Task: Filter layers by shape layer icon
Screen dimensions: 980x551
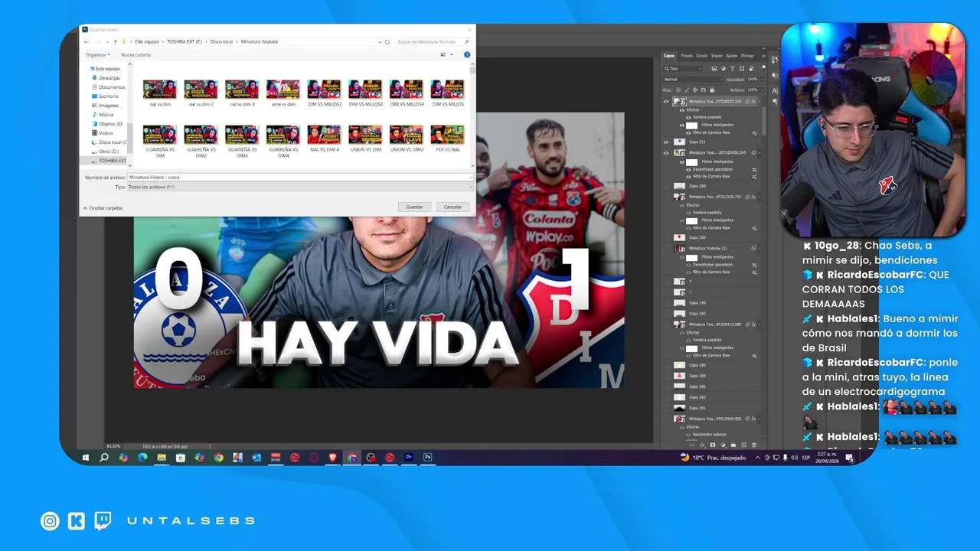Action: tap(742, 69)
